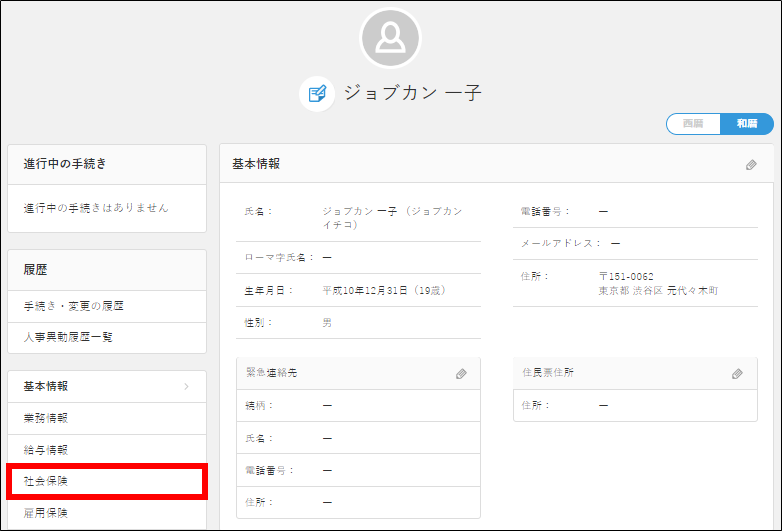Switch calendar display to 和暦
This screenshot has width=782, height=531.
(x=746, y=123)
